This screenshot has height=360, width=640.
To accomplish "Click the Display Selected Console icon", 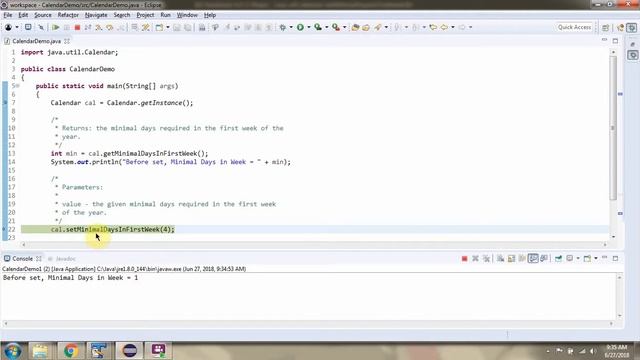I will (569, 258).
